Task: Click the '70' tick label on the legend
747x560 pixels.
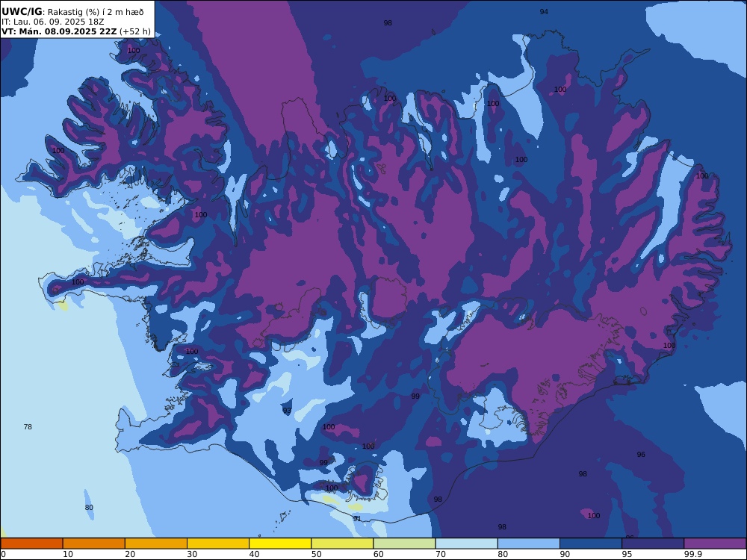Action: tap(441, 554)
